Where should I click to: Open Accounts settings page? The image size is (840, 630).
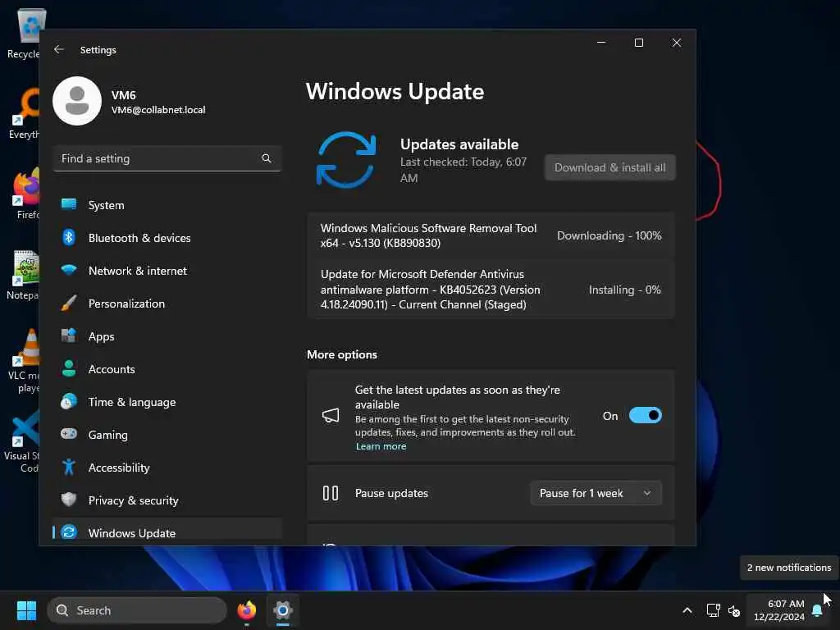[x=167, y=368]
